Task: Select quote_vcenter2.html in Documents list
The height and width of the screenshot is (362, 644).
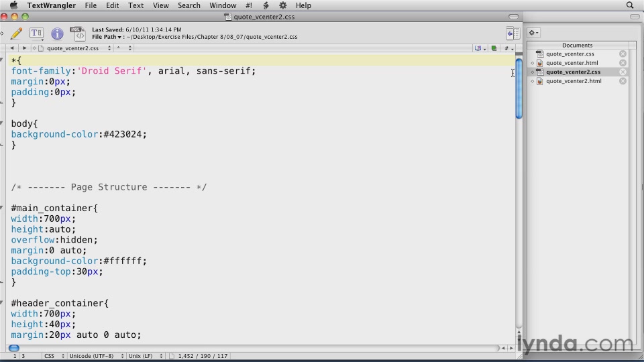Action: tap(574, 81)
